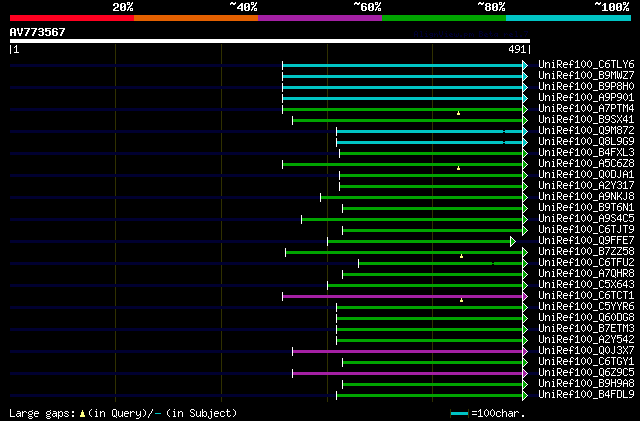
Task: Select the UniRef100_C5YYR6 label
Action: pos(586,307)
